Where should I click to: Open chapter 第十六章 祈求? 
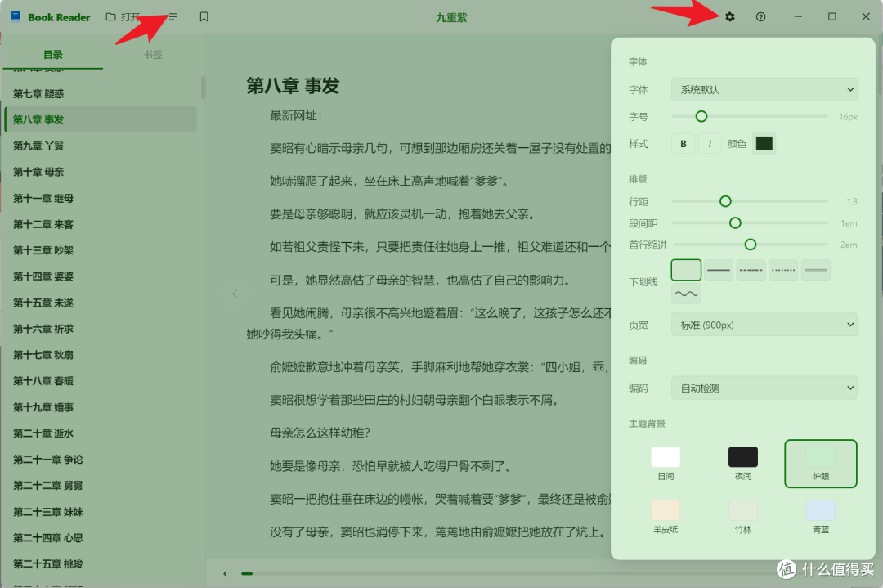click(101, 329)
